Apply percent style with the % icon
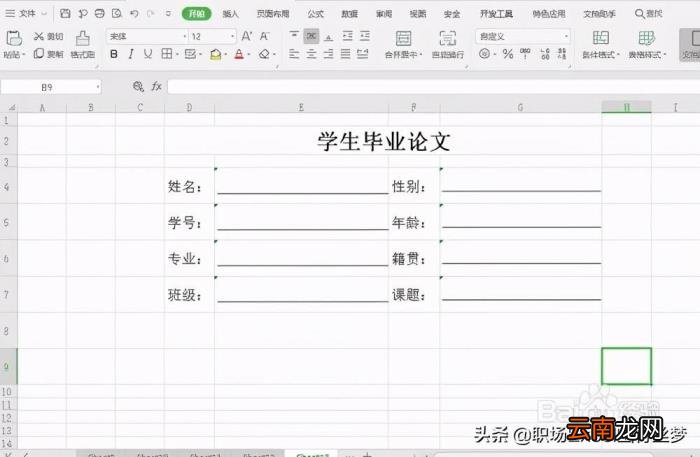 click(x=508, y=54)
